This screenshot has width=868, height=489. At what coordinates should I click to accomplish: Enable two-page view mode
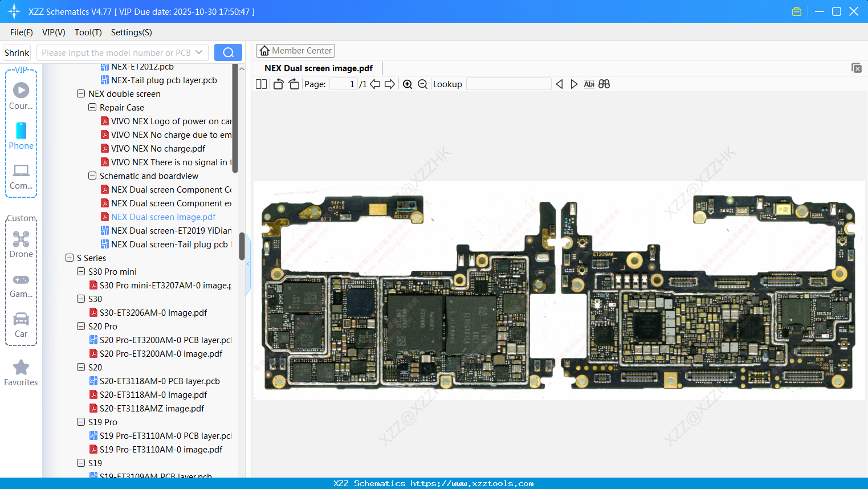(261, 84)
